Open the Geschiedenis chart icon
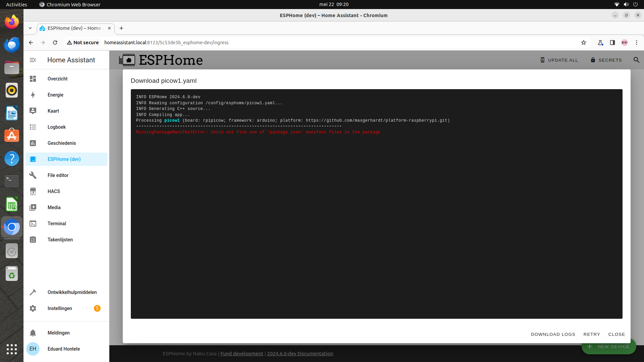 pos(33,143)
